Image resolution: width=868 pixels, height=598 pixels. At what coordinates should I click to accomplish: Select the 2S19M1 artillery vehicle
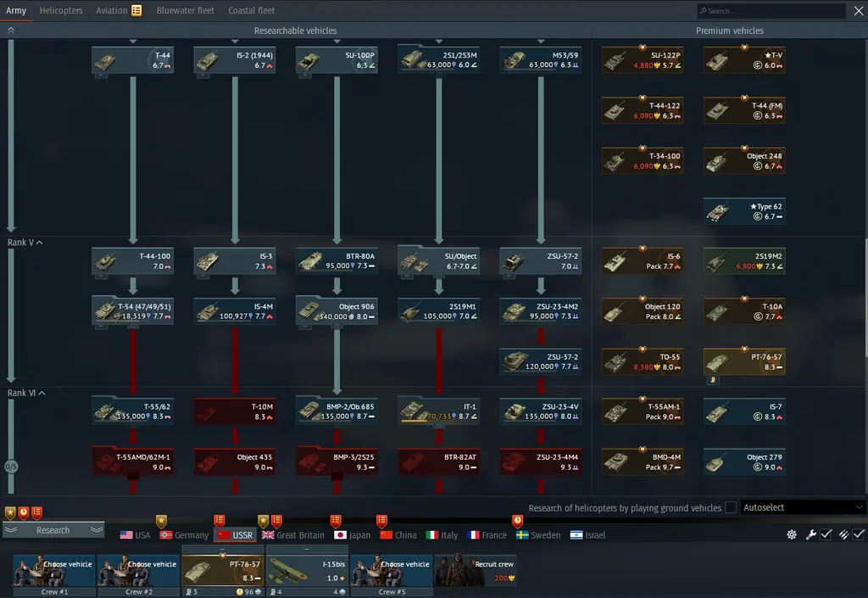(x=438, y=310)
